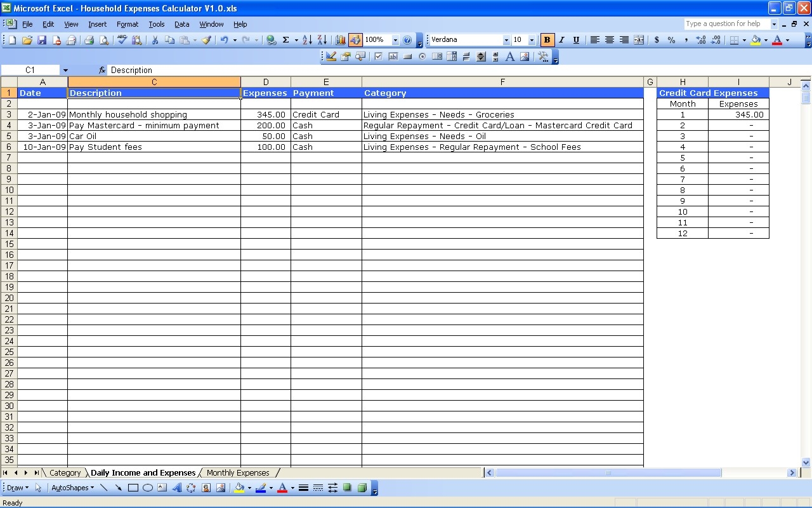Toggle Bold formatting
This screenshot has height=508, width=812.
(547, 39)
